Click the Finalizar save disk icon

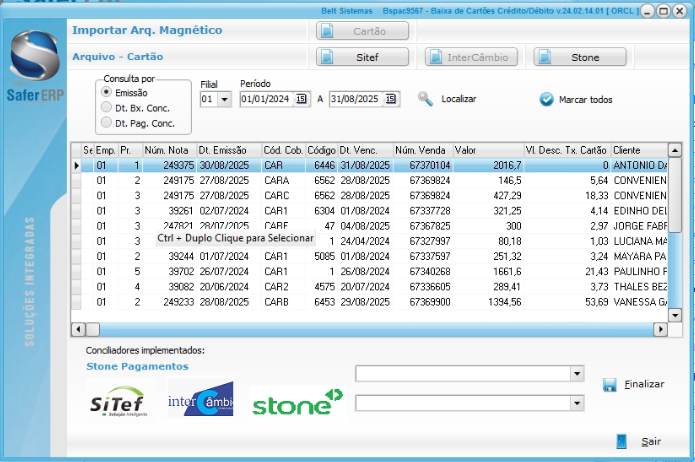[610, 384]
